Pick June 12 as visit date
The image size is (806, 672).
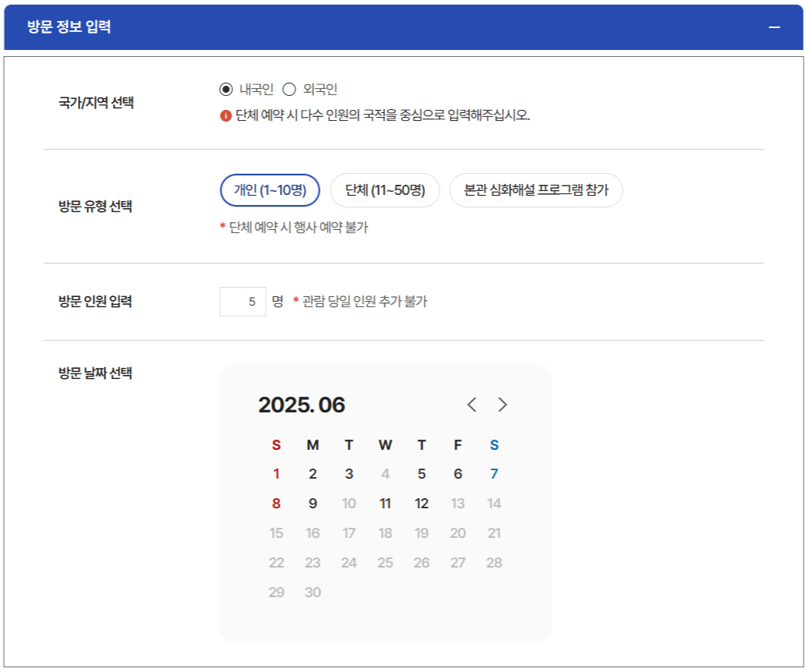(421, 503)
